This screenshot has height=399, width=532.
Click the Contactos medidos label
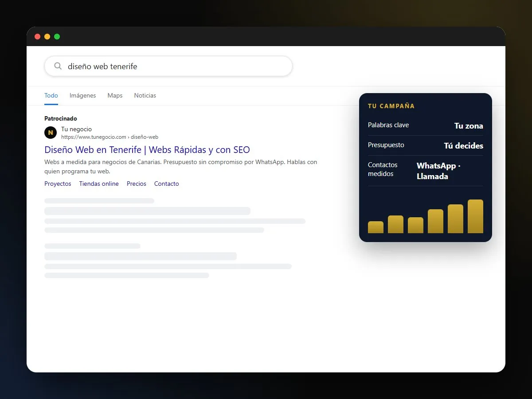point(383,169)
